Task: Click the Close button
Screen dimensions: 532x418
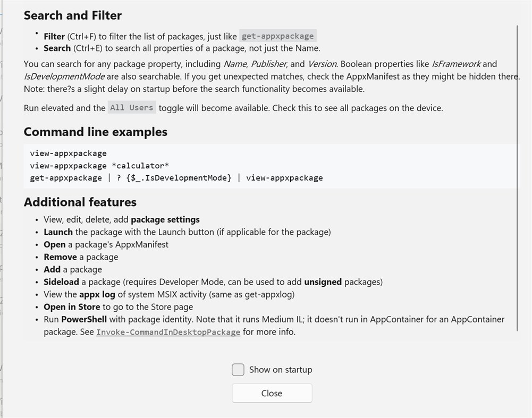Action: click(x=272, y=393)
